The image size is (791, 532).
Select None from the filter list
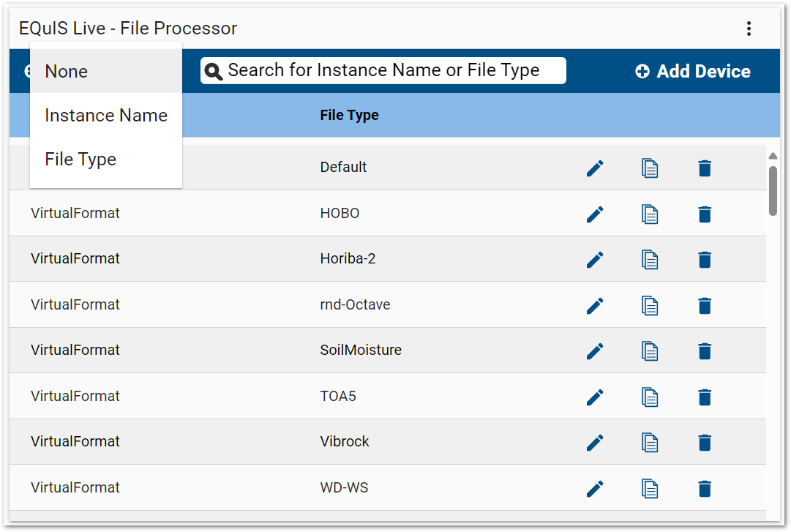pos(66,71)
